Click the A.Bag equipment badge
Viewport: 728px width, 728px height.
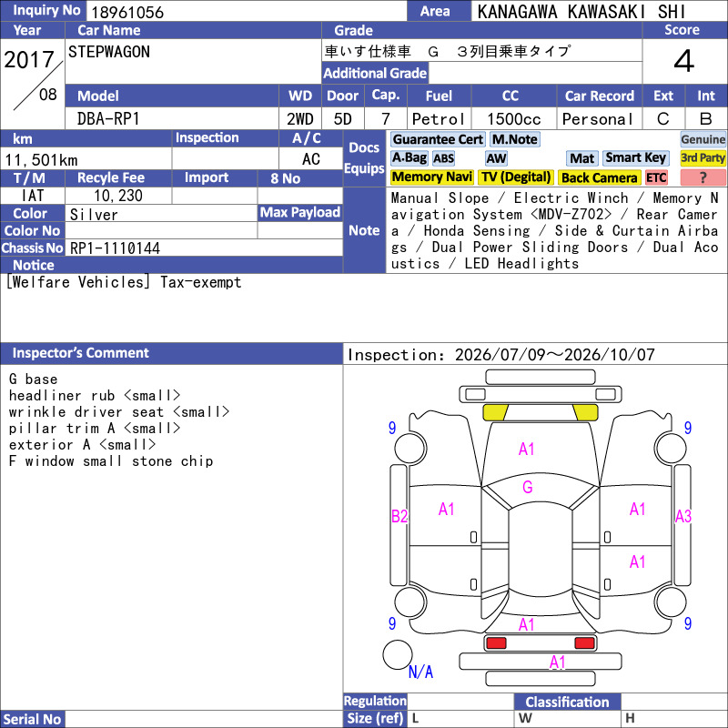point(409,158)
